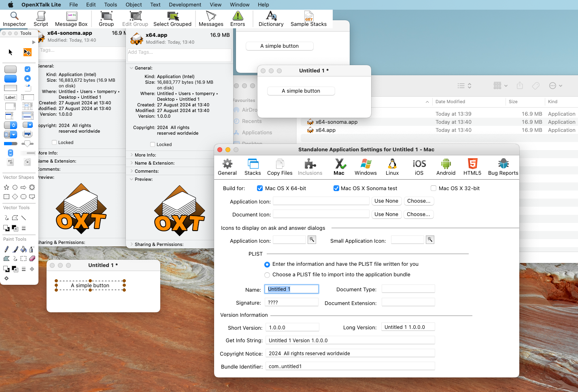Viewport: 578px width, 392px height.
Task: Open the Development menu
Action: [185, 5]
